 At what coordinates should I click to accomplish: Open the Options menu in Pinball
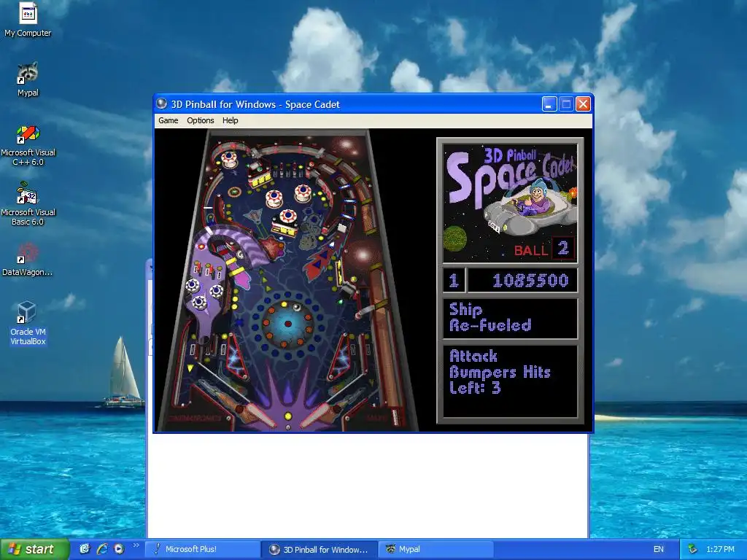[x=200, y=120]
